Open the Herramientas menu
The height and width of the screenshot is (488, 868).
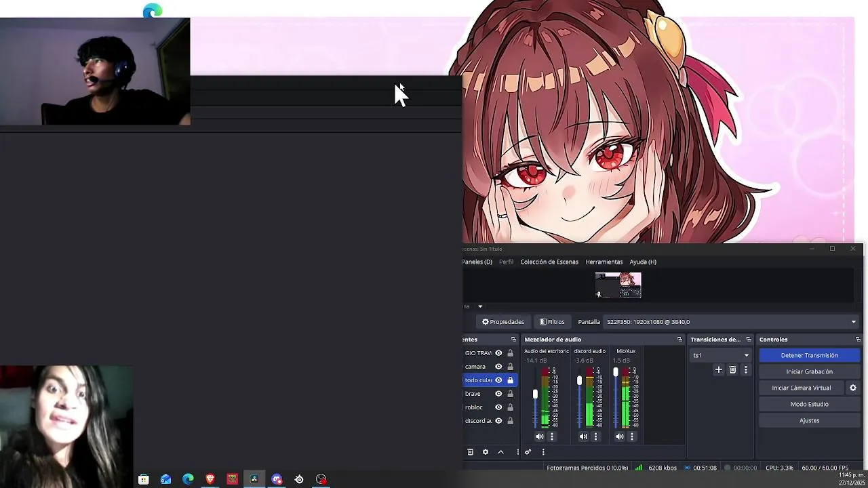click(604, 262)
